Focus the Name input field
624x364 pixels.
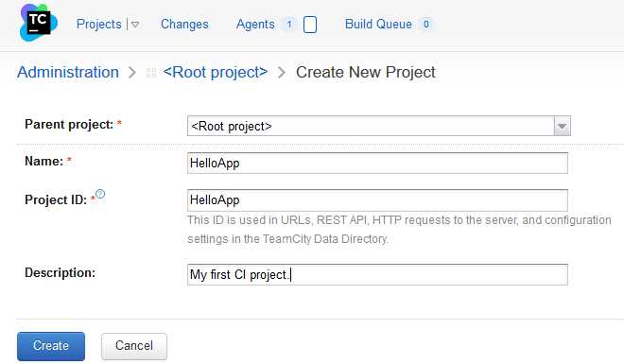(377, 164)
